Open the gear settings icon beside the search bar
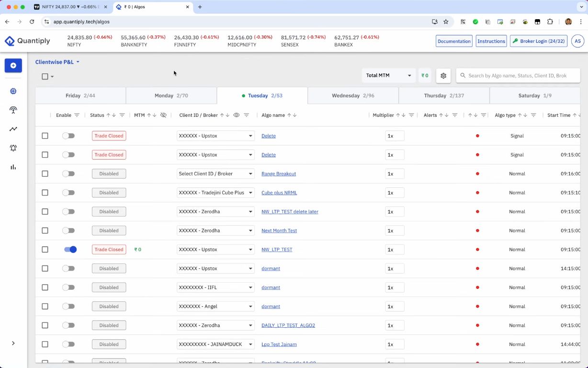Screen dimensions: 588x368 click(x=443, y=75)
